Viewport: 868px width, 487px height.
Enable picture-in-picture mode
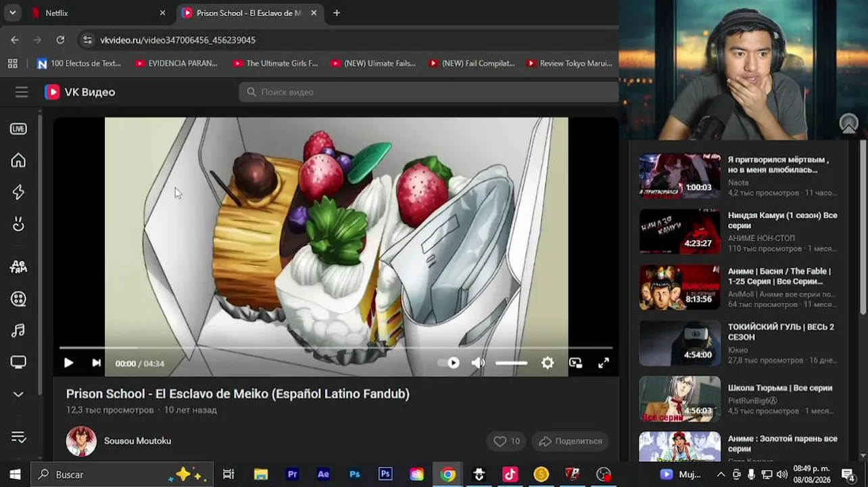(x=575, y=363)
